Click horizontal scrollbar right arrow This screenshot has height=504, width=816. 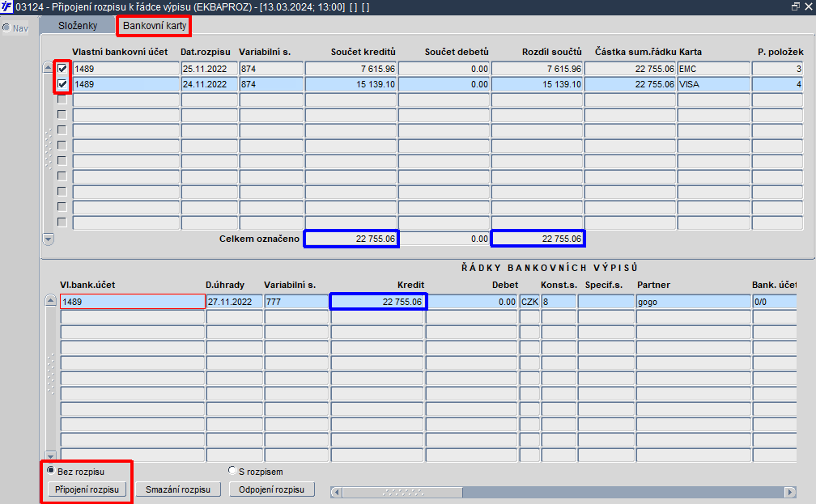pos(790,492)
